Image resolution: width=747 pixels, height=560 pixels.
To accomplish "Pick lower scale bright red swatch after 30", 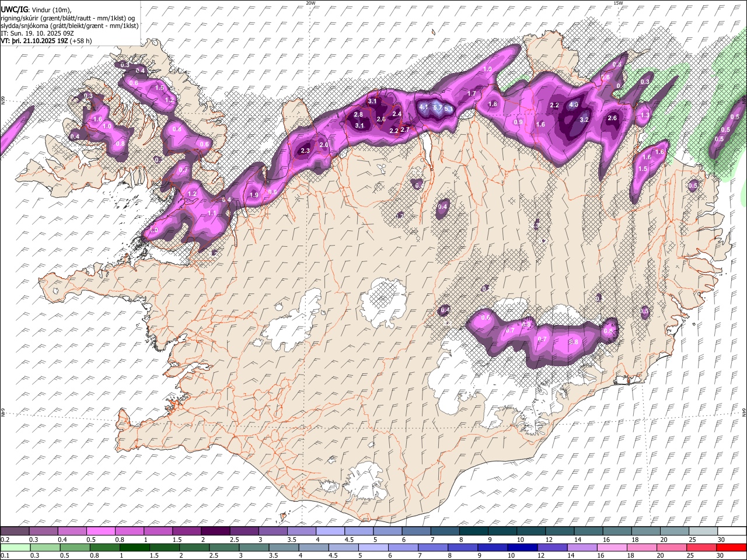I will coord(731,547).
